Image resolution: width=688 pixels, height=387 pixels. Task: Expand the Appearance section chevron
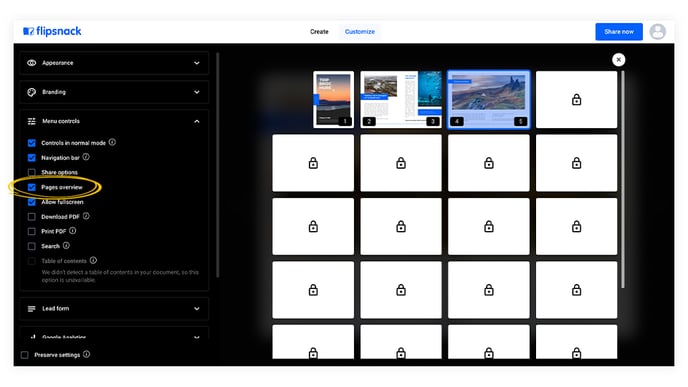pyautogui.click(x=197, y=63)
